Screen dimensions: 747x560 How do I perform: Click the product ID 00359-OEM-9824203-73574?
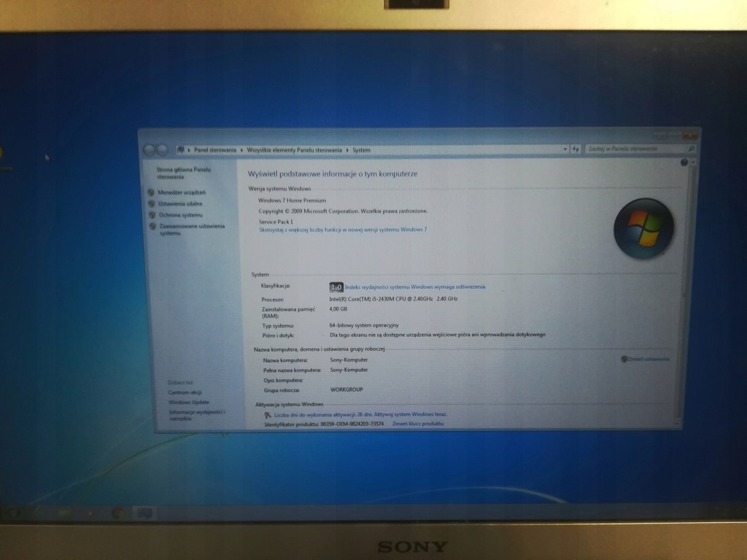(352, 424)
